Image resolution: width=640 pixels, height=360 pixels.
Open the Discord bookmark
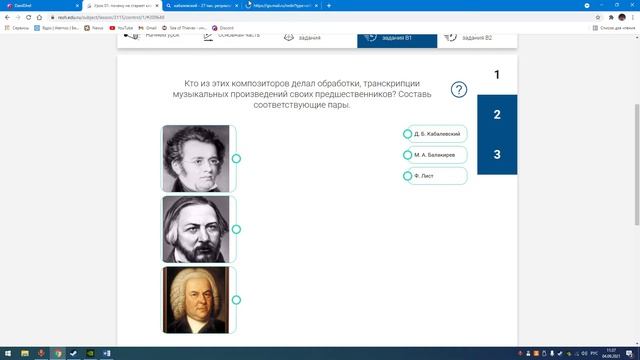(x=223, y=28)
